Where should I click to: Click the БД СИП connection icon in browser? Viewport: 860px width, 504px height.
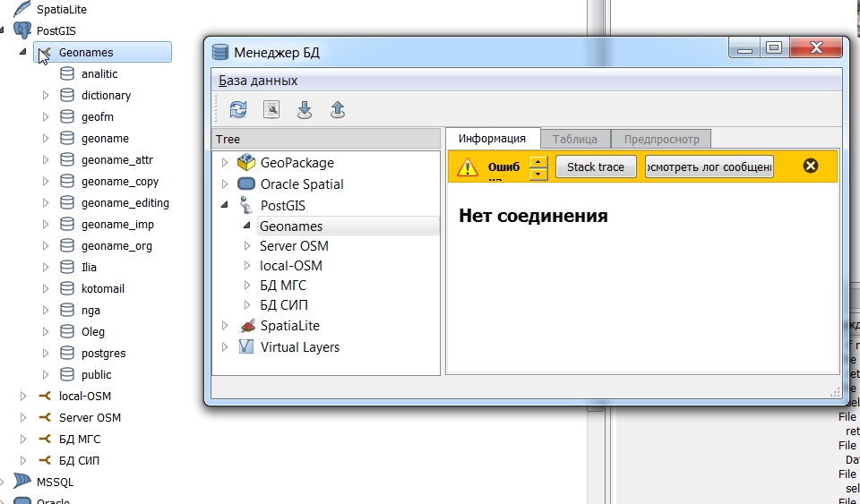[x=45, y=460]
